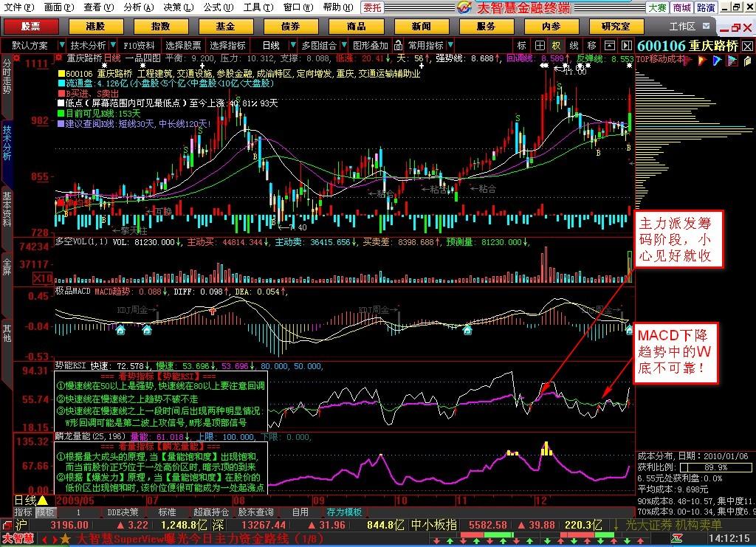Open the 多图组合 dropdown arrow
Screen dimensions: 756x547
pos(344,45)
